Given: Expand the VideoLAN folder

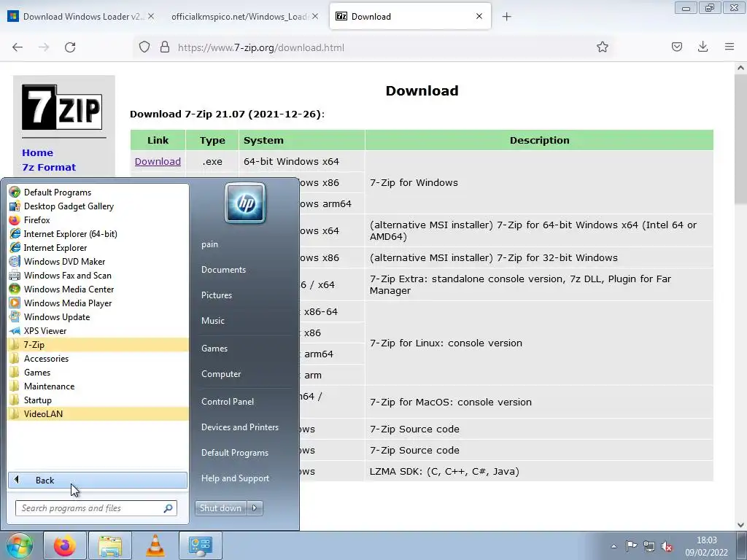Looking at the screenshot, I should coord(98,414).
